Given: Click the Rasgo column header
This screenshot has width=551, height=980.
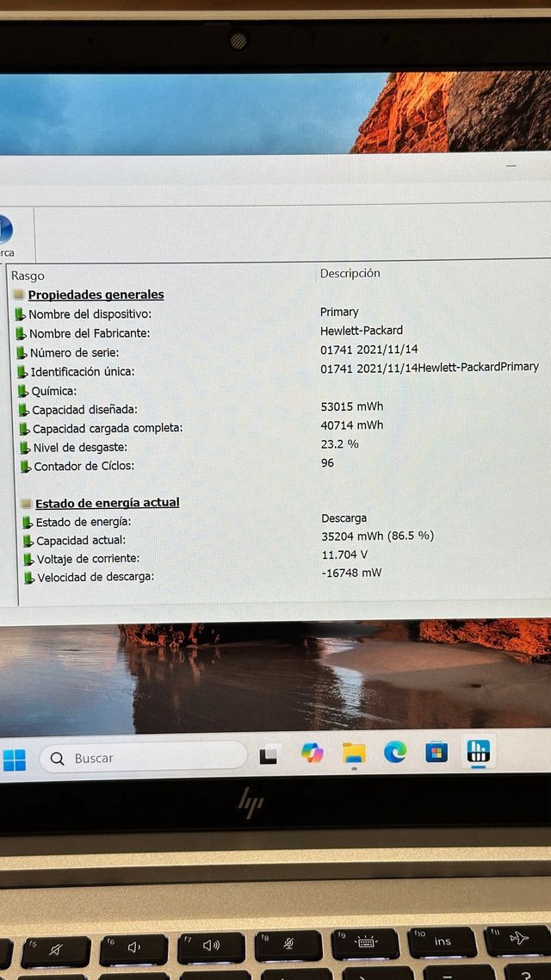Looking at the screenshot, I should [28, 276].
